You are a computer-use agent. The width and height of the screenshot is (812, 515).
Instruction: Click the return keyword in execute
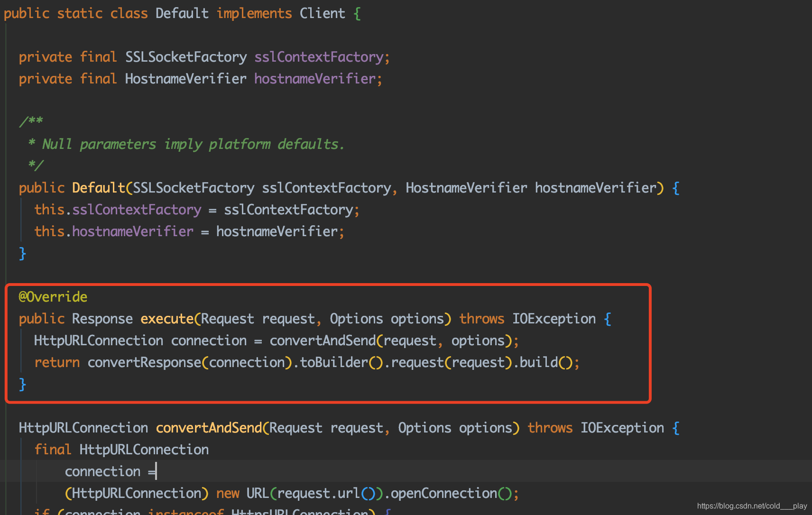(57, 362)
